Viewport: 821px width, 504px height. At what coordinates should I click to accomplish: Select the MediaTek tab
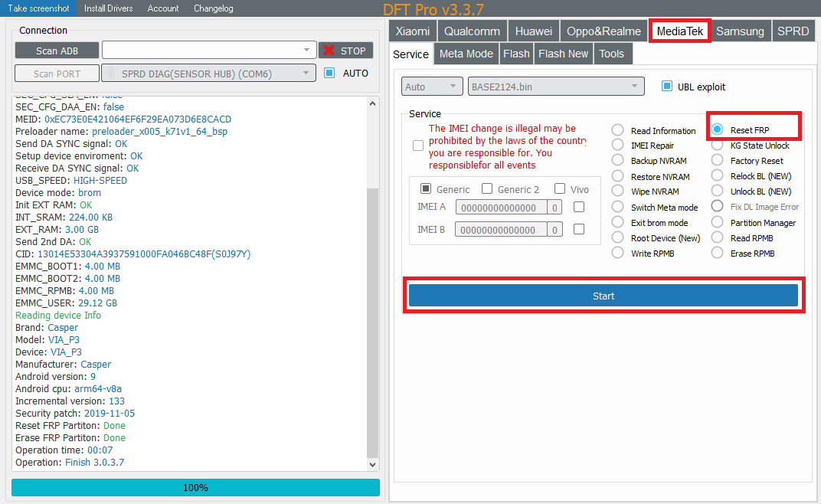click(x=679, y=31)
